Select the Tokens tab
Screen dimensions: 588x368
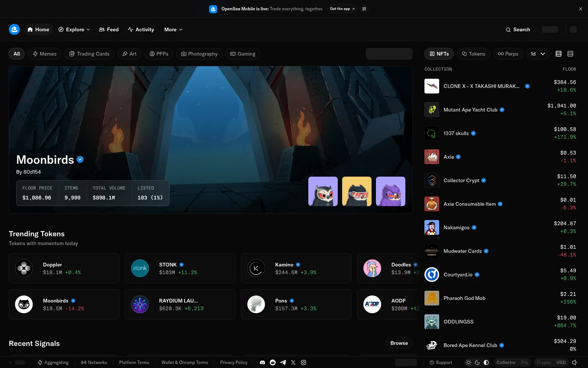coord(473,54)
